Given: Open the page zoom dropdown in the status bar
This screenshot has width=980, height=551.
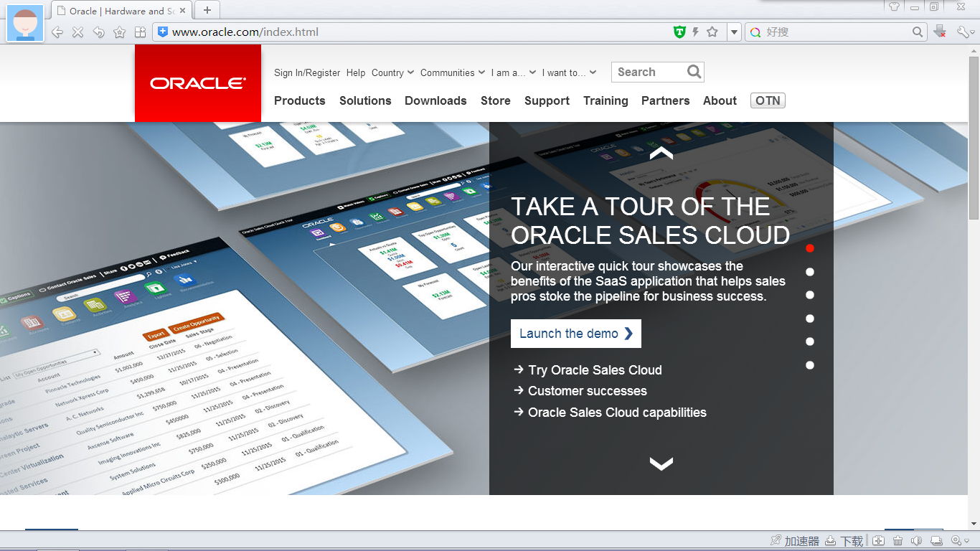Looking at the screenshot, I should point(960,541).
